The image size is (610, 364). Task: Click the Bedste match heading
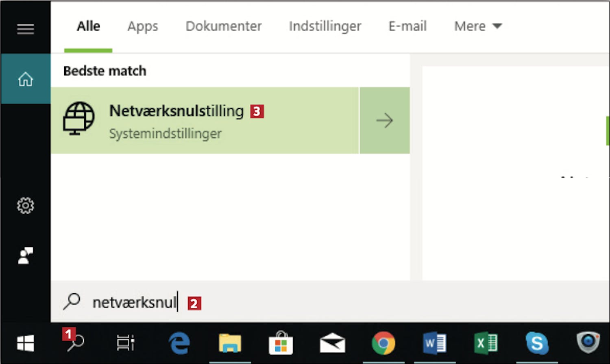[x=105, y=71]
